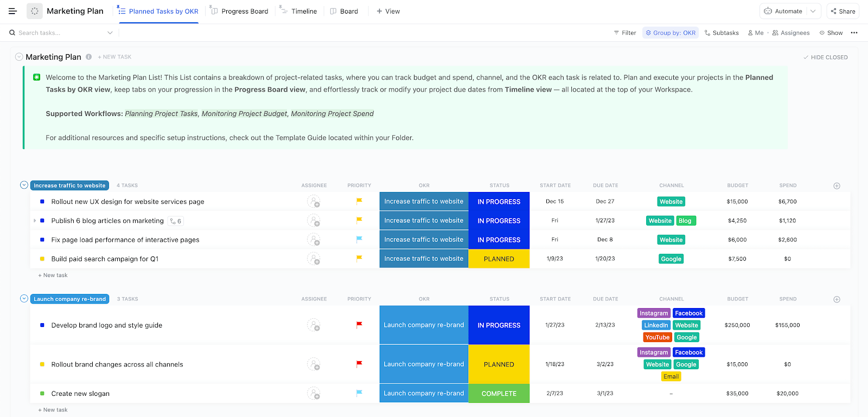Viewport: 868px width, 417px height.
Task: Toggle Hide Closed tasks
Action: [x=825, y=57]
